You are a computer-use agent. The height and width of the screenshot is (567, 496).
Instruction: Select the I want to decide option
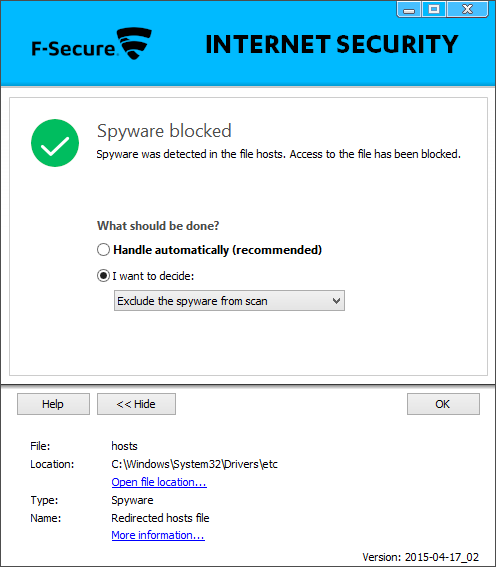(103, 276)
